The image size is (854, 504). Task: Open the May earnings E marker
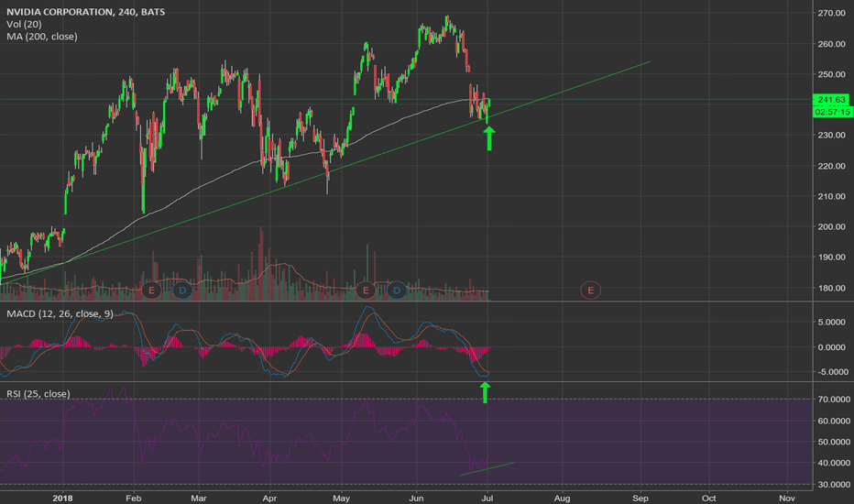click(366, 290)
